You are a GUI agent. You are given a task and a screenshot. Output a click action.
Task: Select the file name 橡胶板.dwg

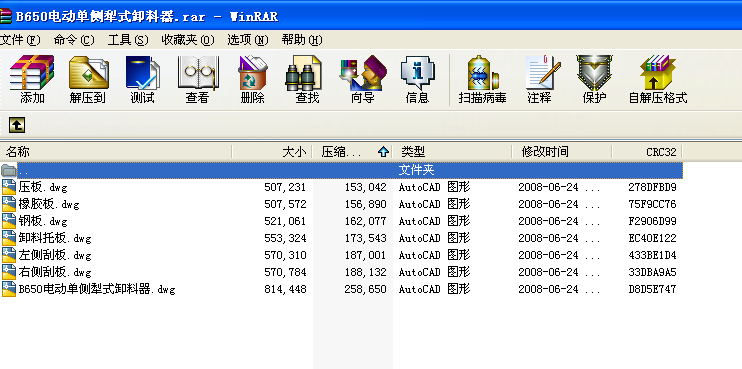(x=49, y=204)
